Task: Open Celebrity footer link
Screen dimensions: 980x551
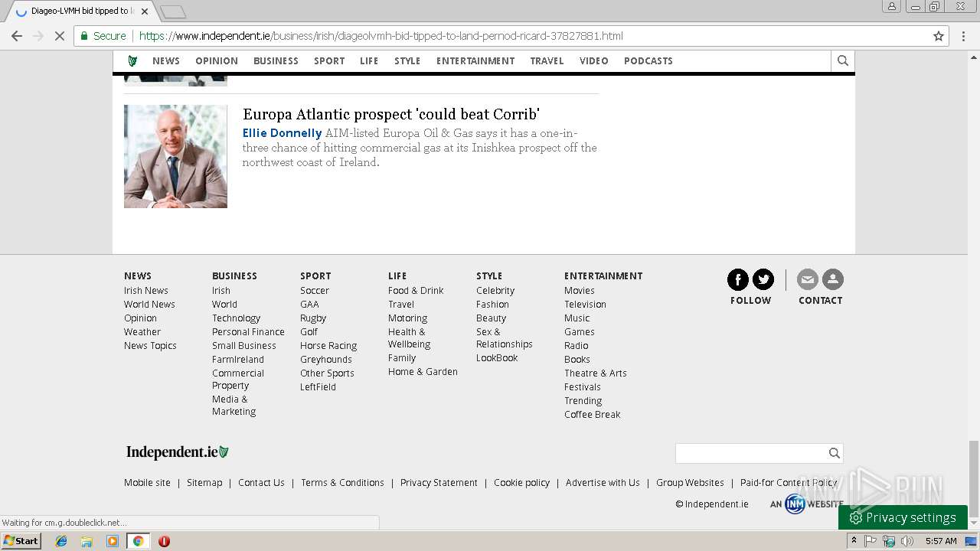Action: [x=495, y=291]
